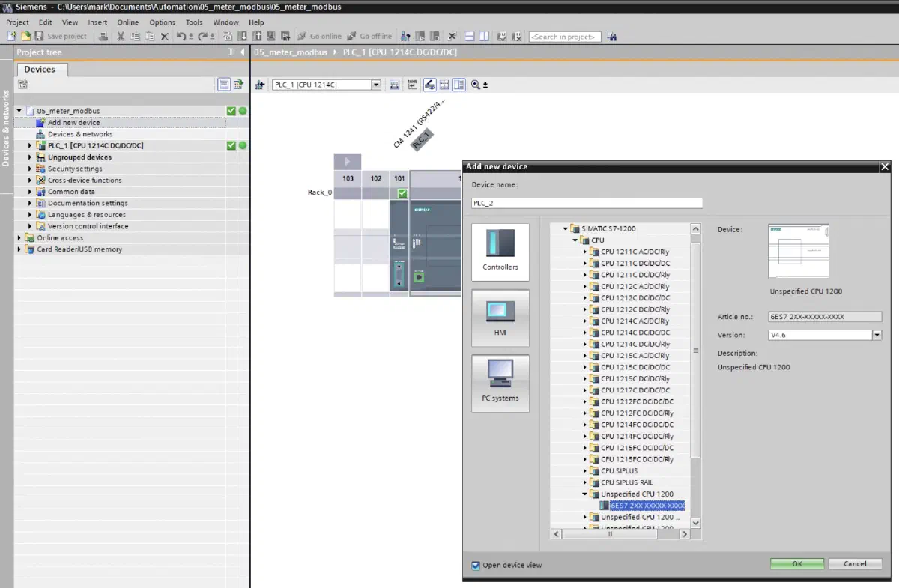Click the green checkmark status beside 05_meter_modbus
The width and height of the screenshot is (899, 588).
click(x=231, y=111)
